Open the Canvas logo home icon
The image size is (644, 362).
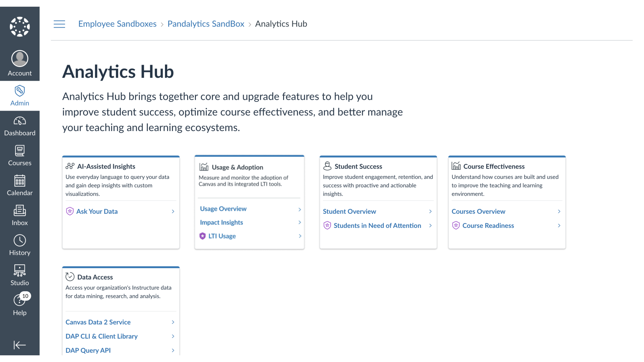20,26
